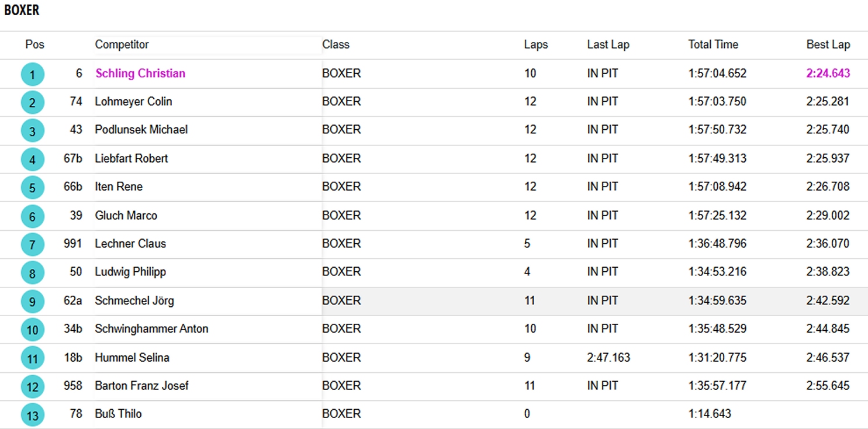Screen dimensions: 868x429
Task: Click the position 2 circle badge
Action: click(x=32, y=102)
